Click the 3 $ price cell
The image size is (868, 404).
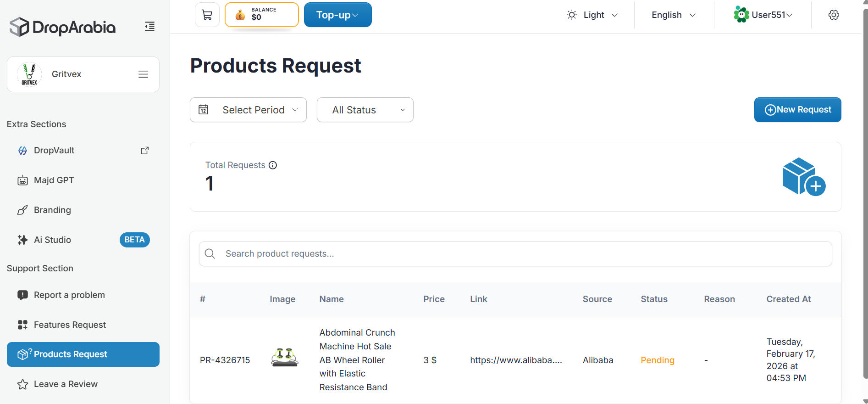(x=430, y=360)
